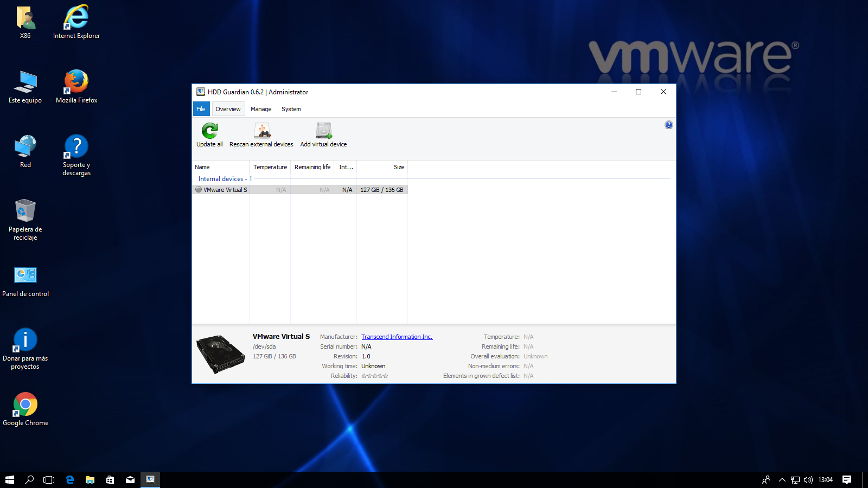Click HDD Guardian title bar app icon
This screenshot has height=488, width=868.
click(x=201, y=92)
